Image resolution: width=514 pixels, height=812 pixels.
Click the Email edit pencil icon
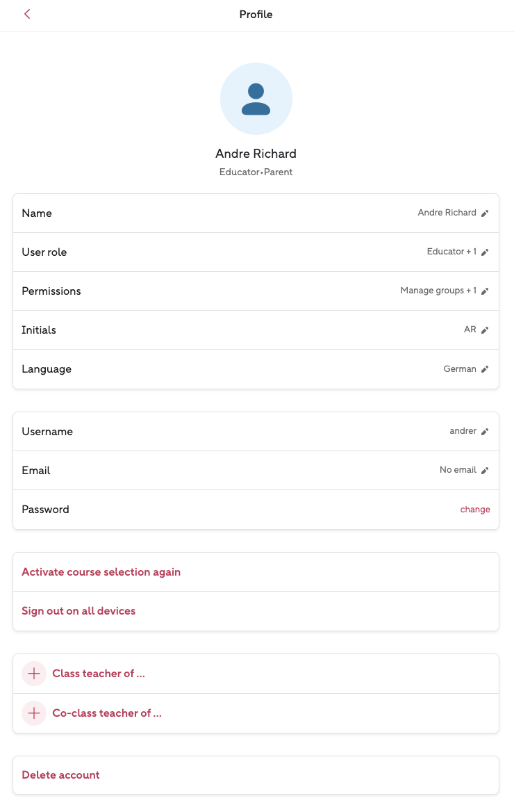485,471
